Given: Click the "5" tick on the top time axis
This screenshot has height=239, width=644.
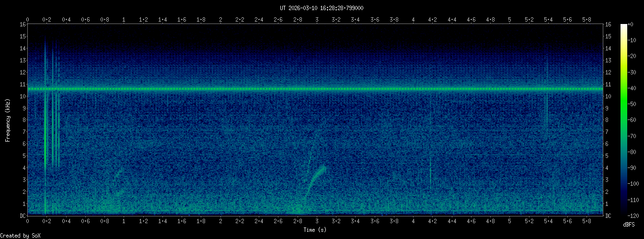Looking at the screenshot, I should (510, 20).
